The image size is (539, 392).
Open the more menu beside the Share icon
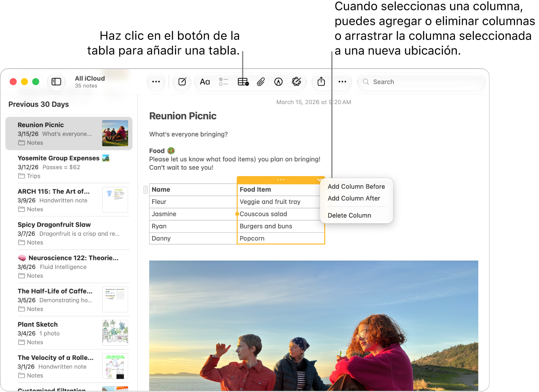[x=342, y=82]
